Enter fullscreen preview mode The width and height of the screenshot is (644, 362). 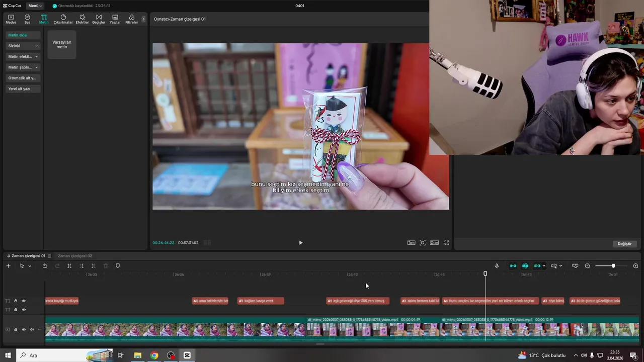pos(446,243)
